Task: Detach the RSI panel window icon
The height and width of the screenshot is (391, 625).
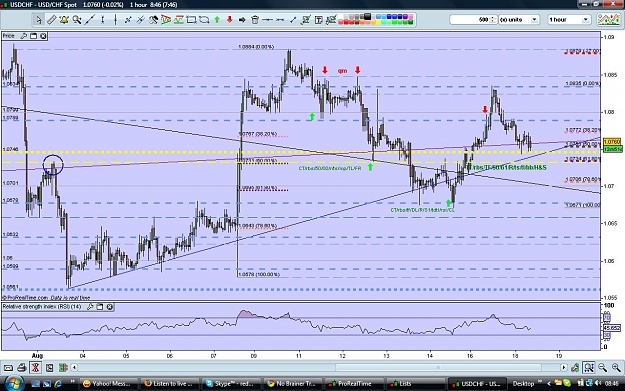Action: click(x=100, y=307)
